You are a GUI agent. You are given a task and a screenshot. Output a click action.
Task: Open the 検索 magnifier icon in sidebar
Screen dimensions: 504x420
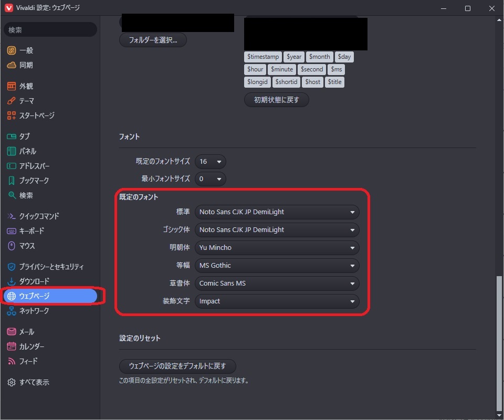tap(12, 195)
